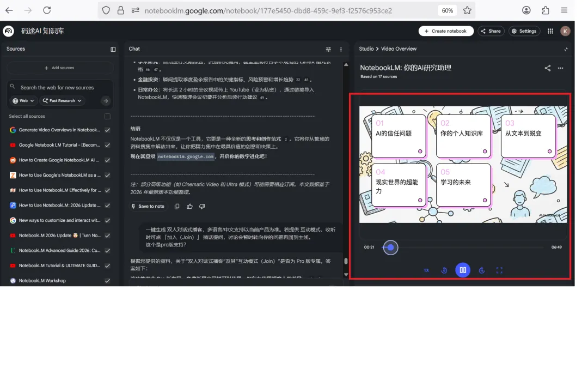Click the NotebookLM logo icon
The height and width of the screenshot is (368, 588).
(9, 31)
